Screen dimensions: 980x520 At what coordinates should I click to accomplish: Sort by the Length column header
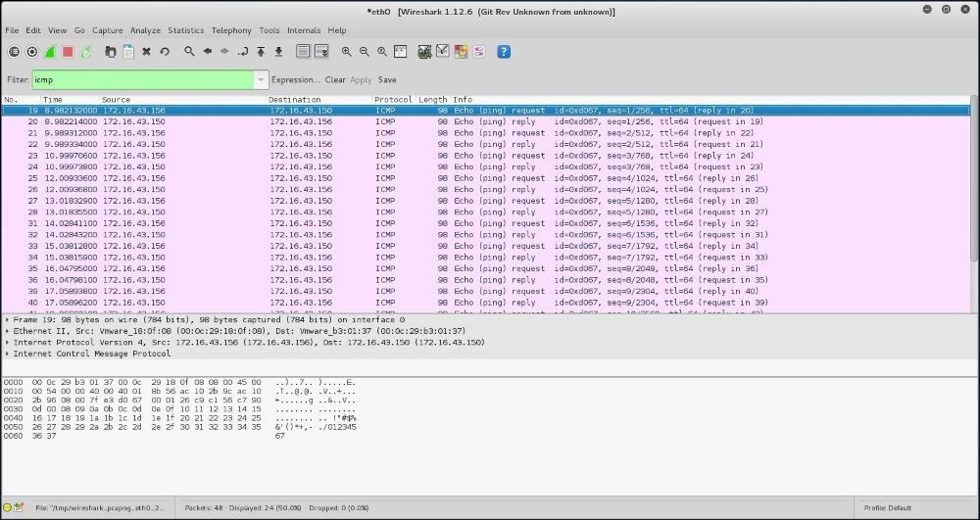[x=433, y=100]
